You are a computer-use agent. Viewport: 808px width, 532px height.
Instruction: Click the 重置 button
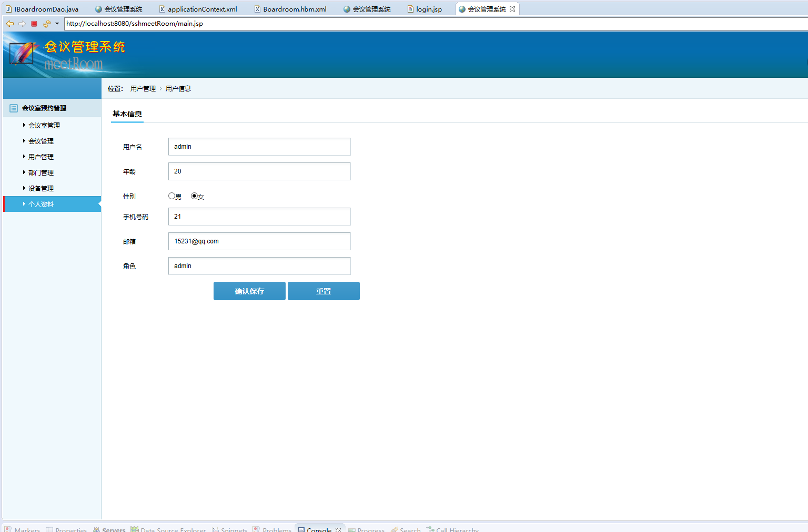(324, 291)
